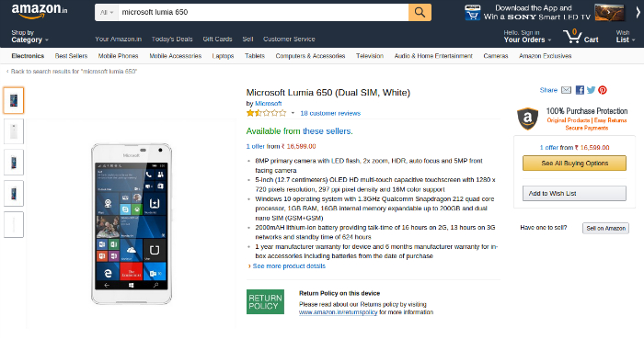Open Best Sellers in subnavigation
This screenshot has height=339, width=644.
pos(71,56)
